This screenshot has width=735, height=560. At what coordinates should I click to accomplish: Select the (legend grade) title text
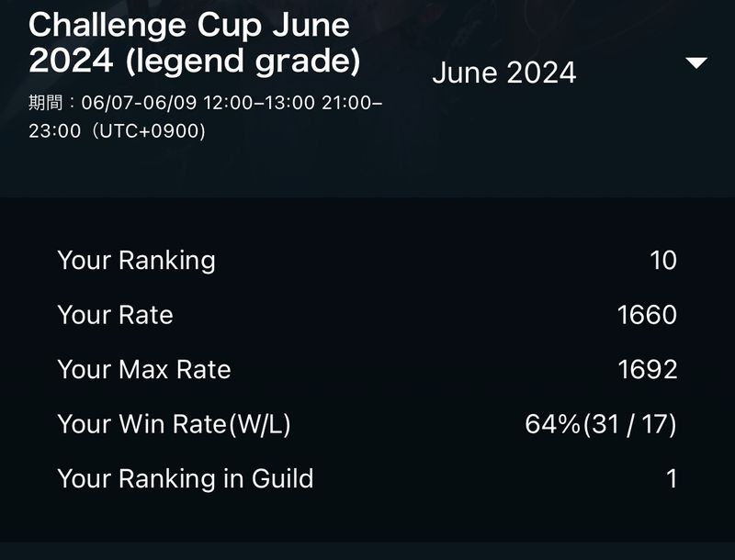tap(243, 62)
